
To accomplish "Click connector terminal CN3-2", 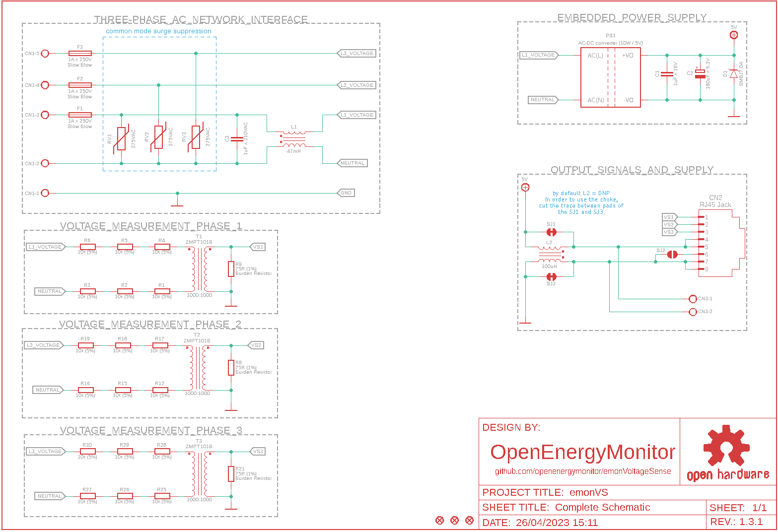I will 693,312.
